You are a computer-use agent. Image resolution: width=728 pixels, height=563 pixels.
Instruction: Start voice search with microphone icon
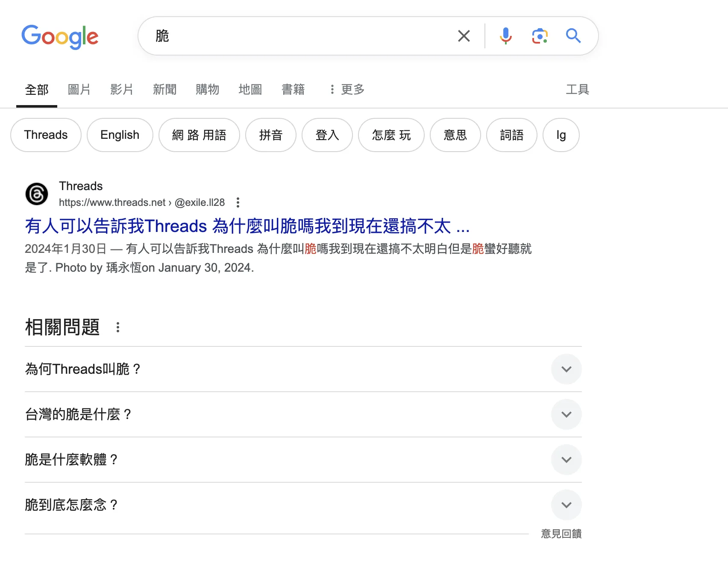click(506, 36)
